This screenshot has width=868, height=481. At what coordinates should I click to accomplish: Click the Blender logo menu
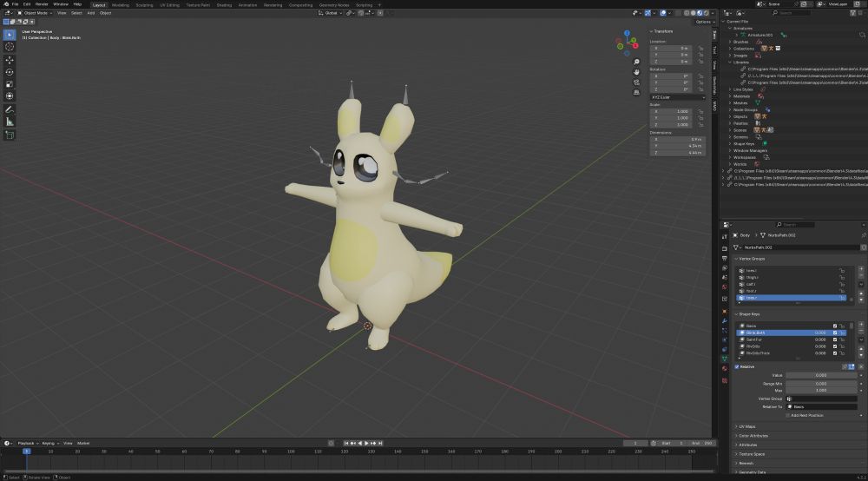click(x=5, y=4)
